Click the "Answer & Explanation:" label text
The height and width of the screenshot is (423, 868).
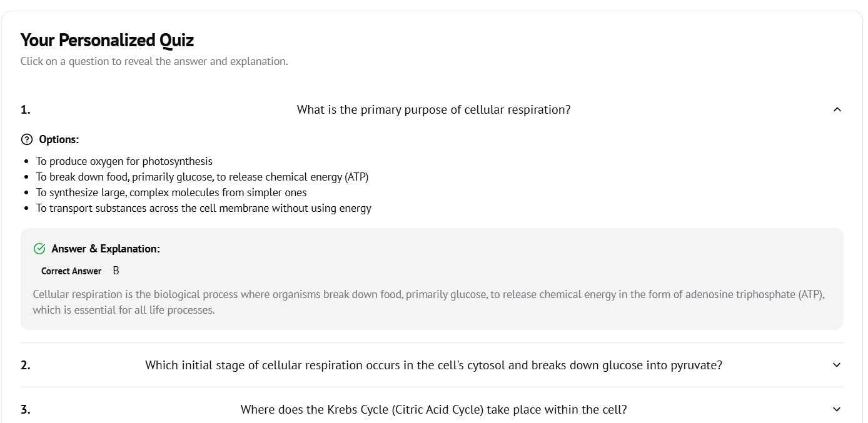pyautogui.click(x=106, y=249)
